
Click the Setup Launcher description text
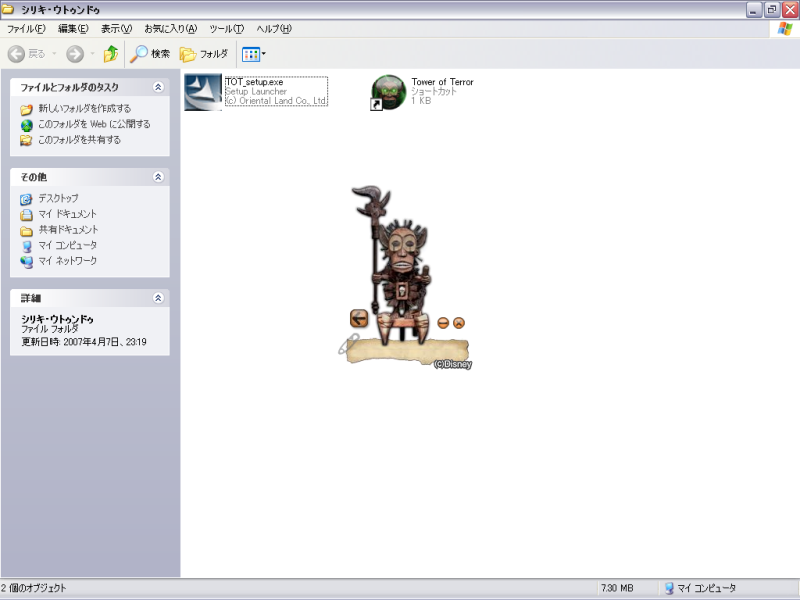coord(256,91)
